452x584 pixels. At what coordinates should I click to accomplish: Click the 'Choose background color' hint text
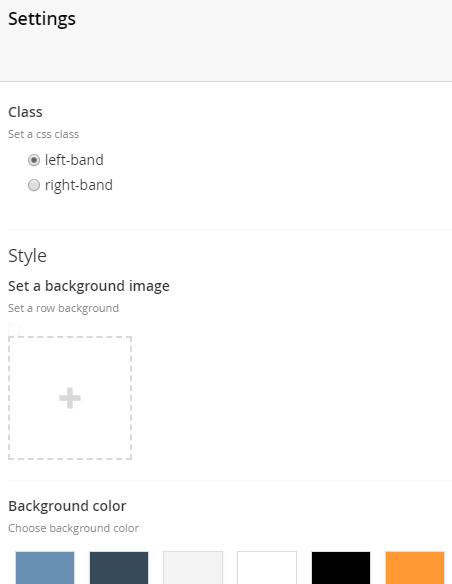click(73, 528)
